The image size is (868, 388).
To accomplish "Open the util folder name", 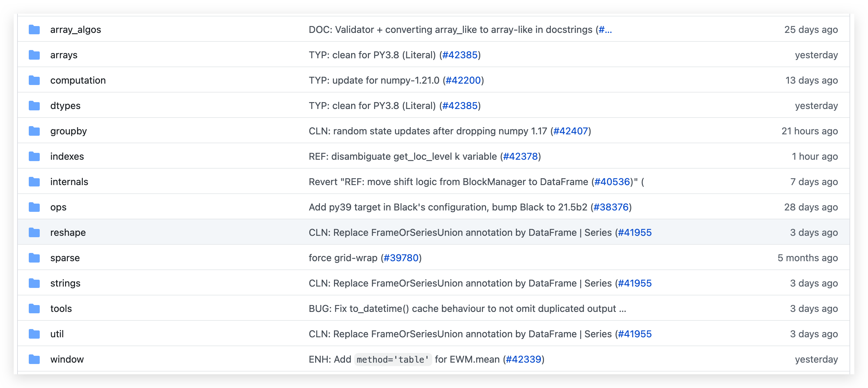I will pyautogui.click(x=57, y=334).
